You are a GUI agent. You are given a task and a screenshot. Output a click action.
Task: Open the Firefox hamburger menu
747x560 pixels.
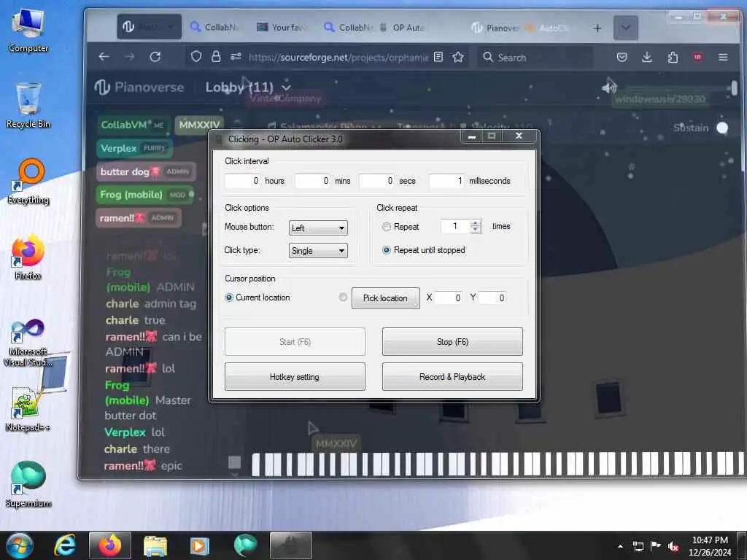(723, 57)
